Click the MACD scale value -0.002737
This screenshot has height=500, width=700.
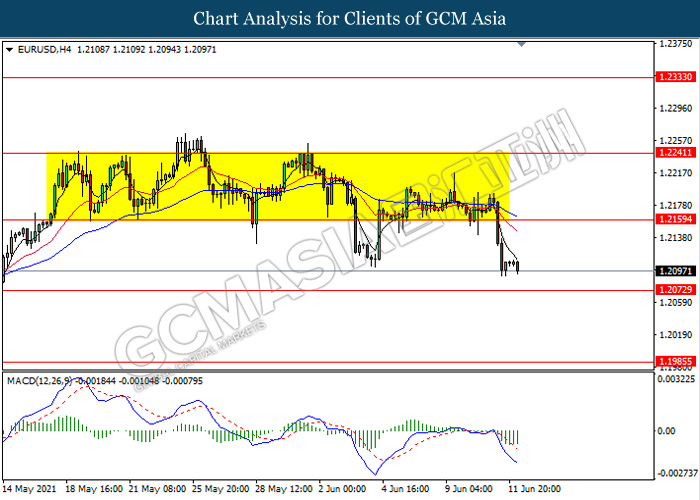[676, 473]
